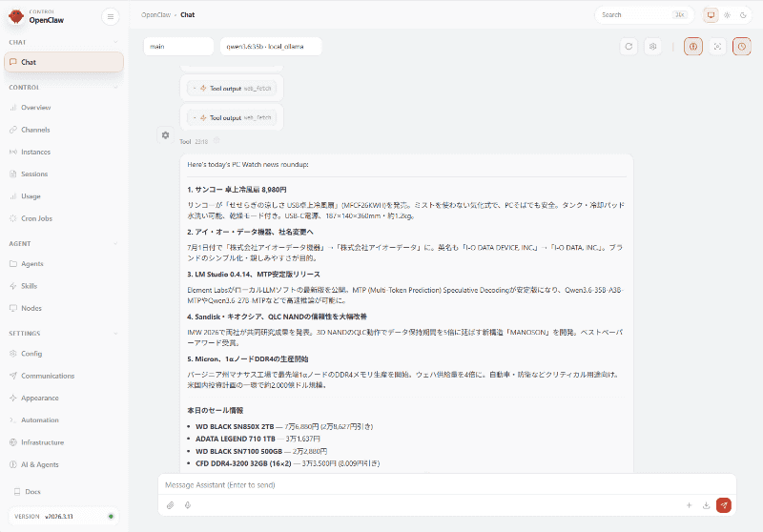The height and width of the screenshot is (532, 763).
Task: Click the OpenClaw breadcrumb link
Action: 155,15
